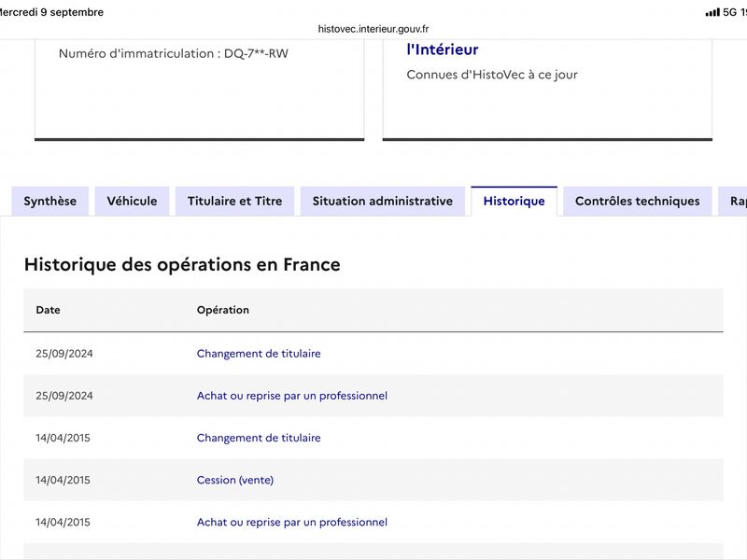This screenshot has height=560, width=747.
Task: Select the partially visible Rap tab
Action: [x=733, y=202]
